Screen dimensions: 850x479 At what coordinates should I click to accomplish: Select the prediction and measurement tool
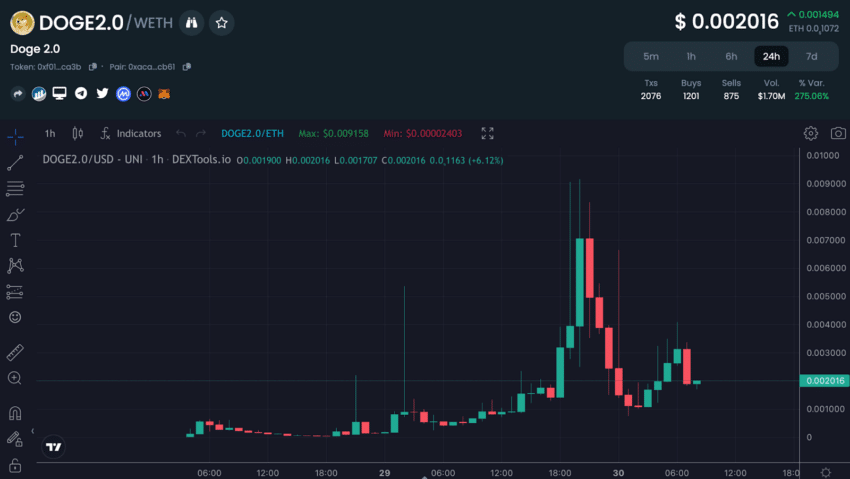(15, 292)
